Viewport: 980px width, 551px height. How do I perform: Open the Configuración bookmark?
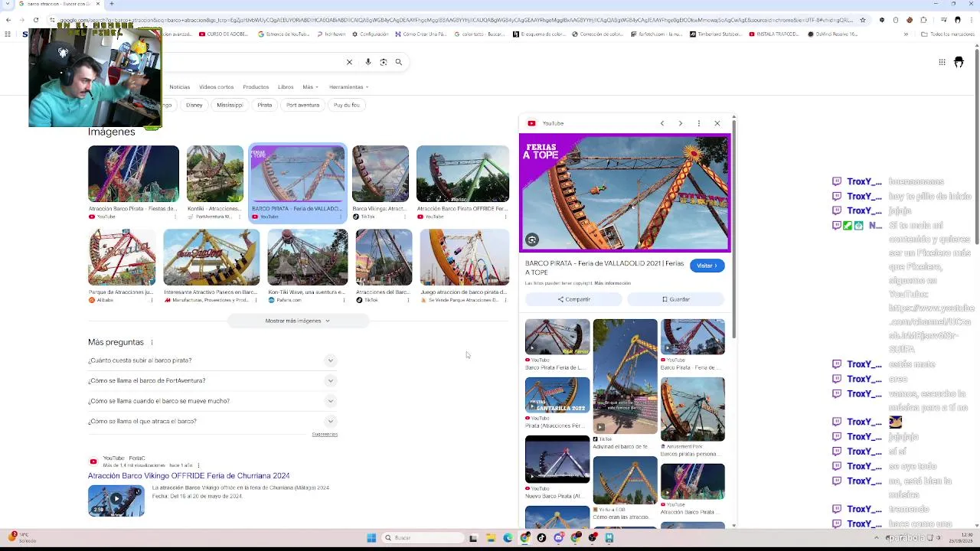[371, 34]
